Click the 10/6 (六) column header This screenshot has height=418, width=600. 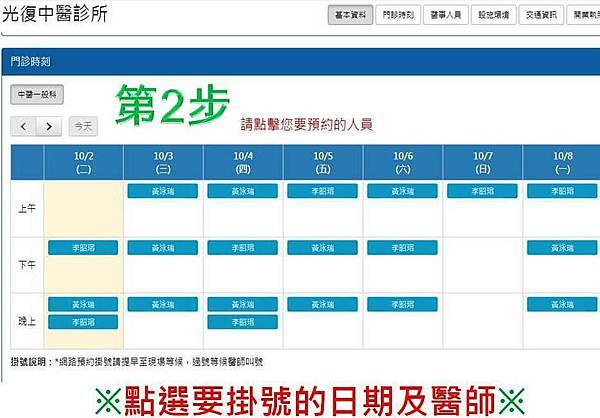(403, 162)
